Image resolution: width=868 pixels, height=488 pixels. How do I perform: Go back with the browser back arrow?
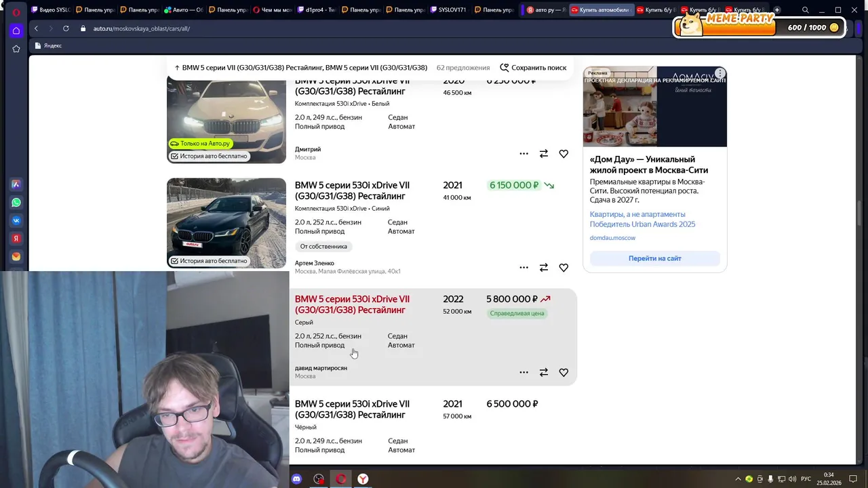(36, 28)
